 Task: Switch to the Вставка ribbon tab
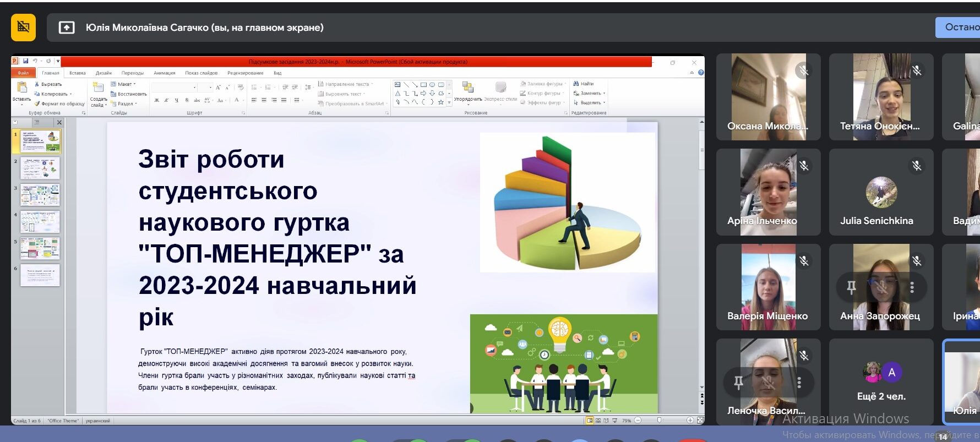[78, 73]
